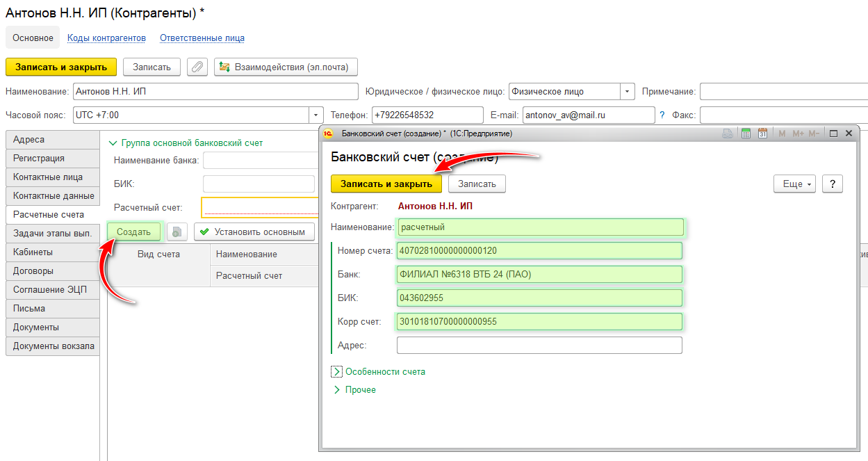Click the Адрес input field
This screenshot has width=868, height=461.
click(x=539, y=346)
